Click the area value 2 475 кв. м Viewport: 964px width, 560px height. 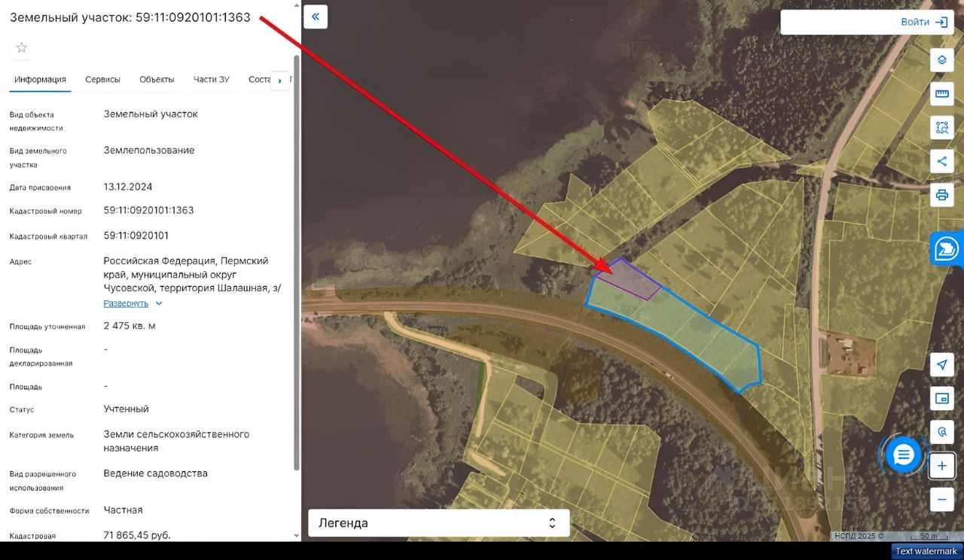click(130, 326)
